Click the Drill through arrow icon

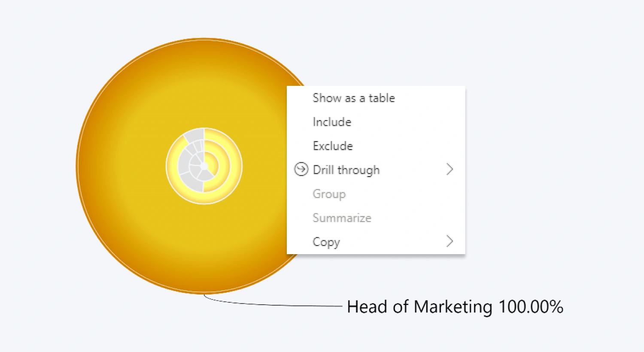301,170
